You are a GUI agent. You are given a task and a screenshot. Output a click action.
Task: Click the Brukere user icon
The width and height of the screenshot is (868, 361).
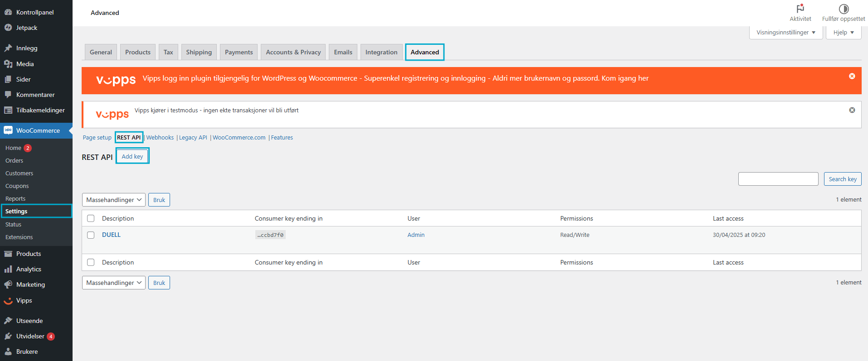8,351
